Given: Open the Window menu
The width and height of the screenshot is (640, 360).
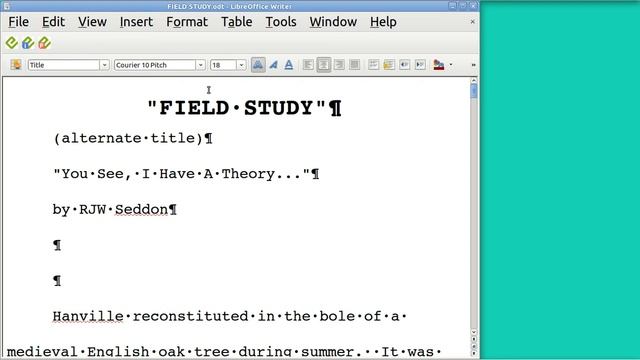Looking at the screenshot, I should click(333, 22).
